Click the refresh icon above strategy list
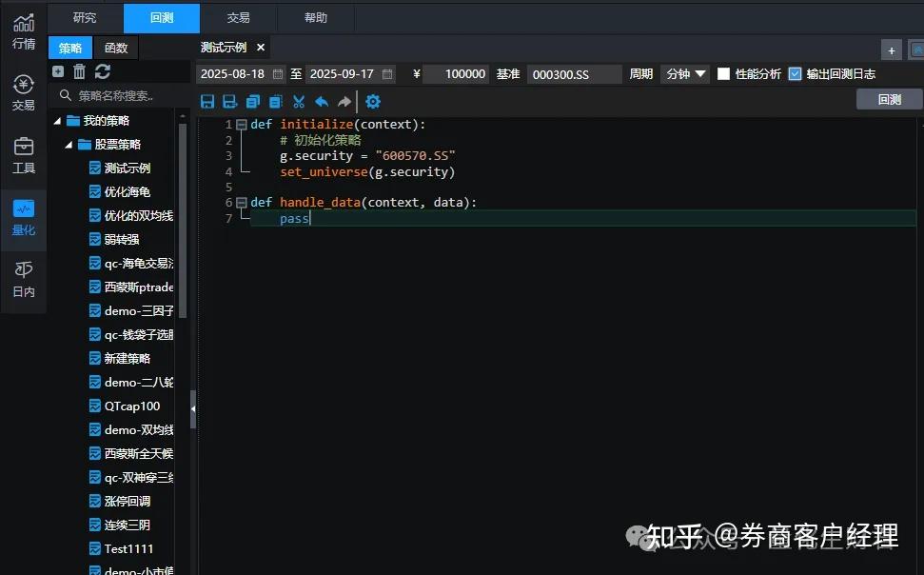 102,71
